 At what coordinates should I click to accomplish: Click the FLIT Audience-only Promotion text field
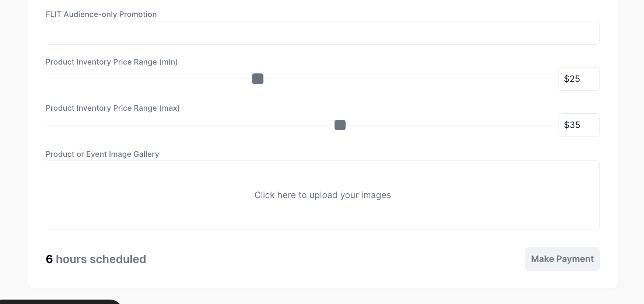tap(322, 33)
